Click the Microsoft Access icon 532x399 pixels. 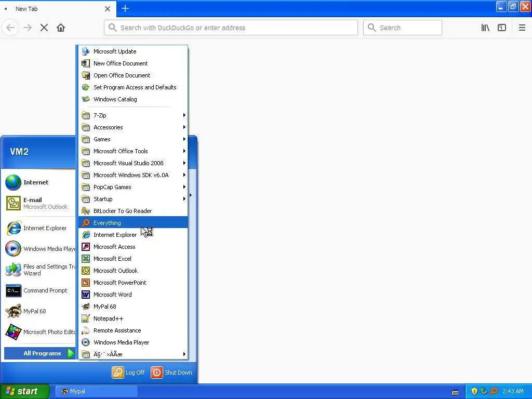86,247
